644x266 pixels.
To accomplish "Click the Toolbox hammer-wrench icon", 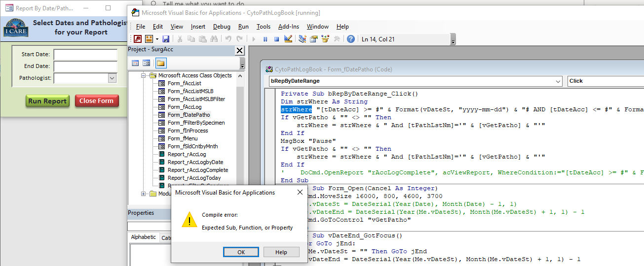I will [337, 39].
